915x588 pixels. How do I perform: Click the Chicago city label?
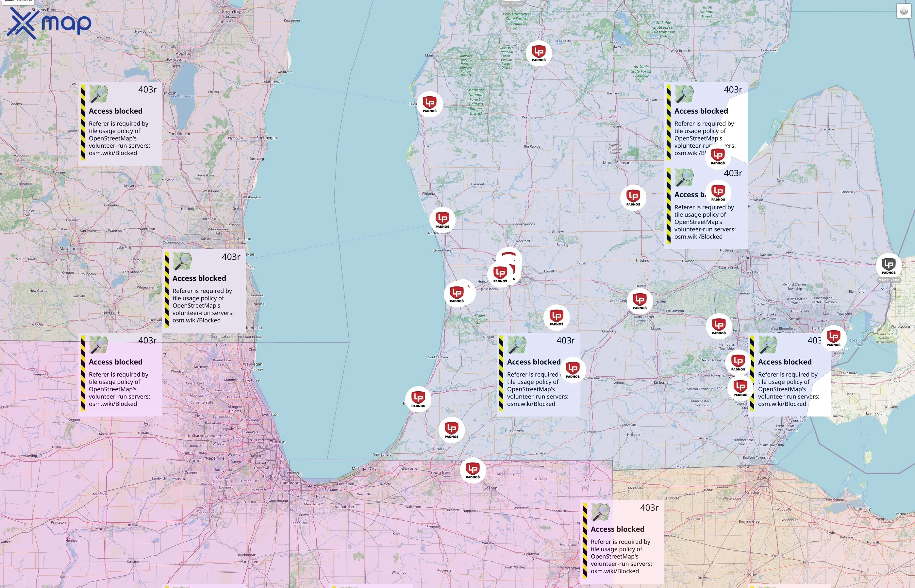[277, 442]
